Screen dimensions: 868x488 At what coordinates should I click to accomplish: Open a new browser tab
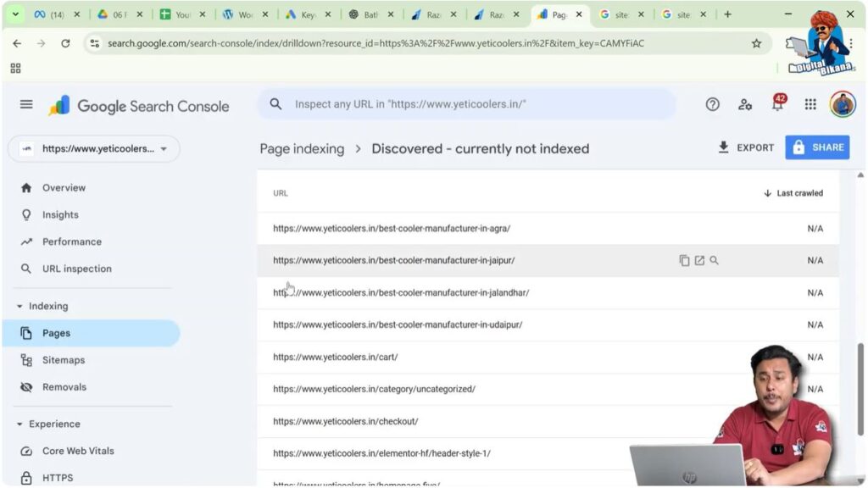click(x=727, y=14)
